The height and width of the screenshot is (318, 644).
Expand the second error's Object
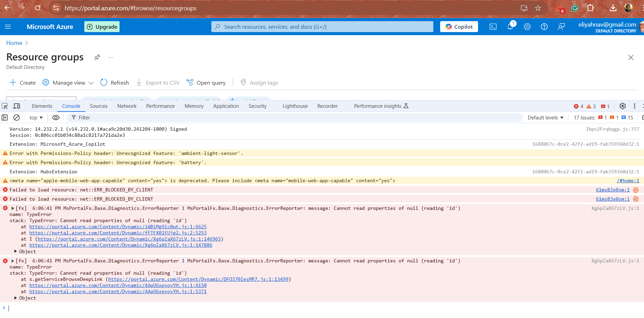click(15, 298)
